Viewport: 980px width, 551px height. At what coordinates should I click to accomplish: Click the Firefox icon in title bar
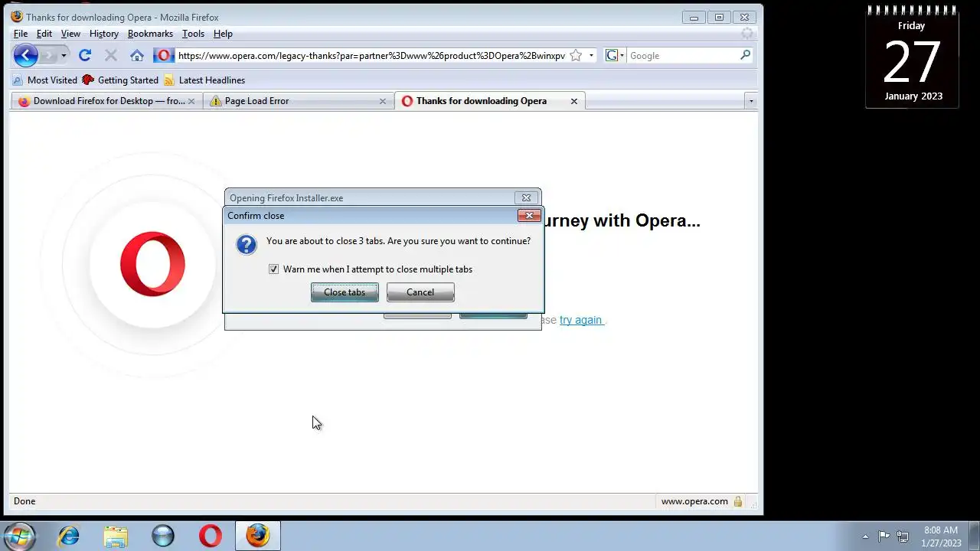click(17, 17)
